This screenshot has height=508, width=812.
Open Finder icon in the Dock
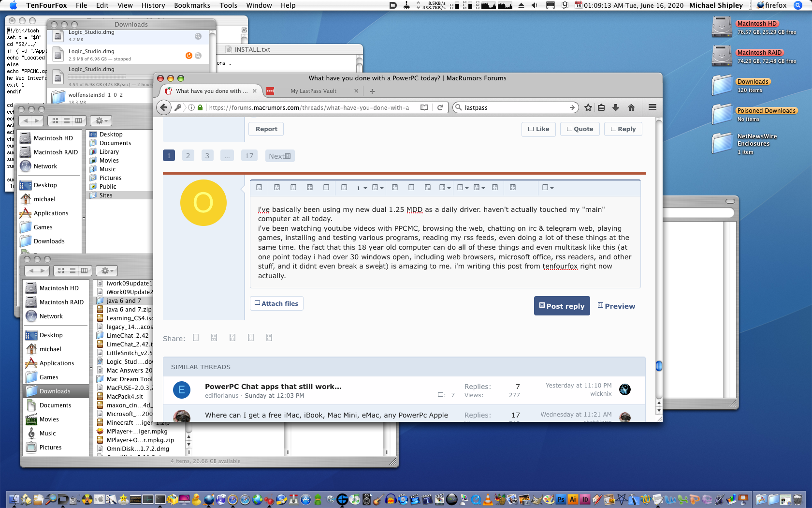[14, 499]
